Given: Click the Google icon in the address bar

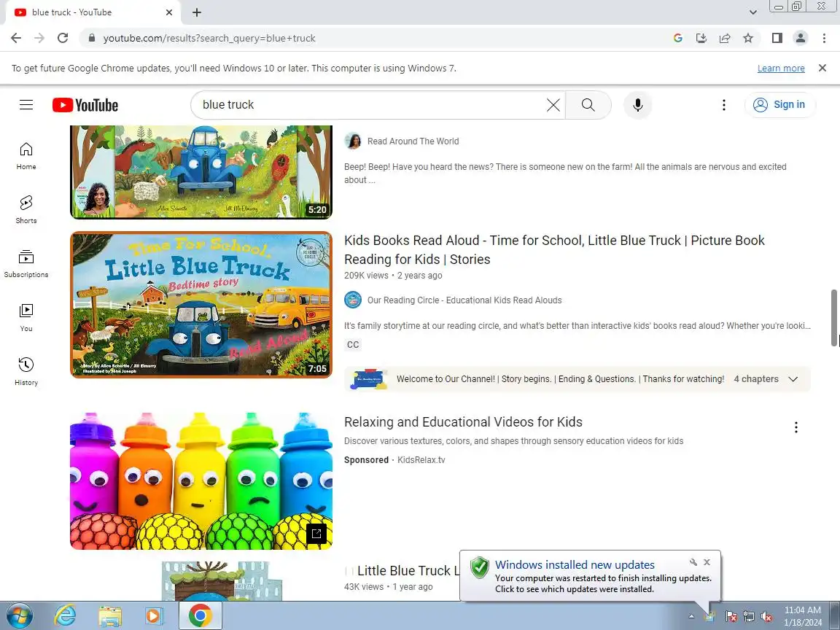Looking at the screenshot, I should click(x=677, y=38).
